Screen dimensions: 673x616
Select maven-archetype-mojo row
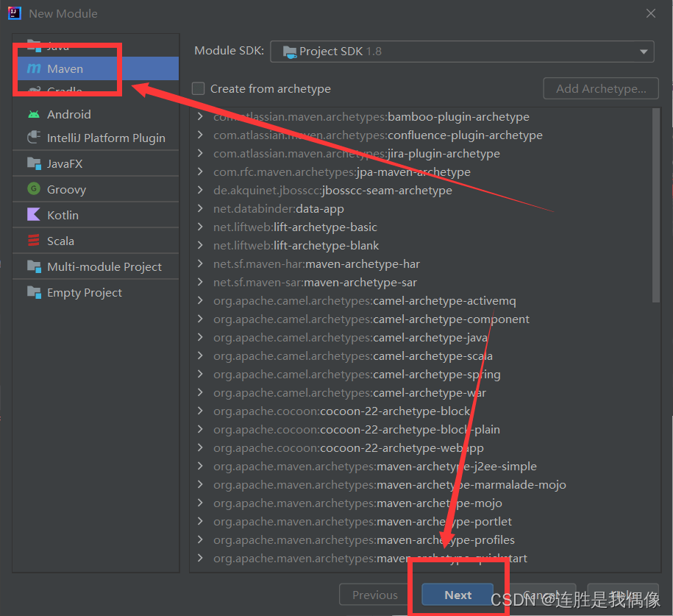click(x=421, y=503)
